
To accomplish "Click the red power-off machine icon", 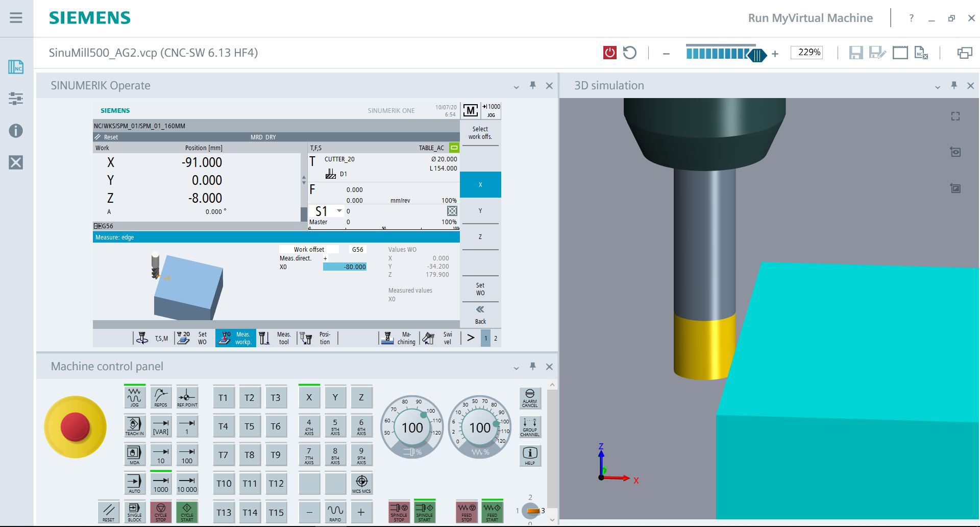I will [609, 53].
